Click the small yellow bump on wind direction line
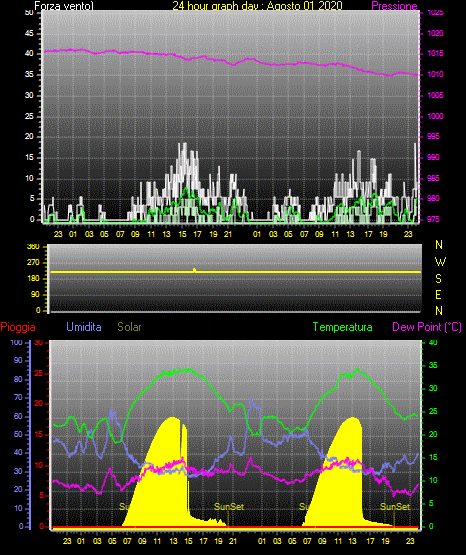 194,270
